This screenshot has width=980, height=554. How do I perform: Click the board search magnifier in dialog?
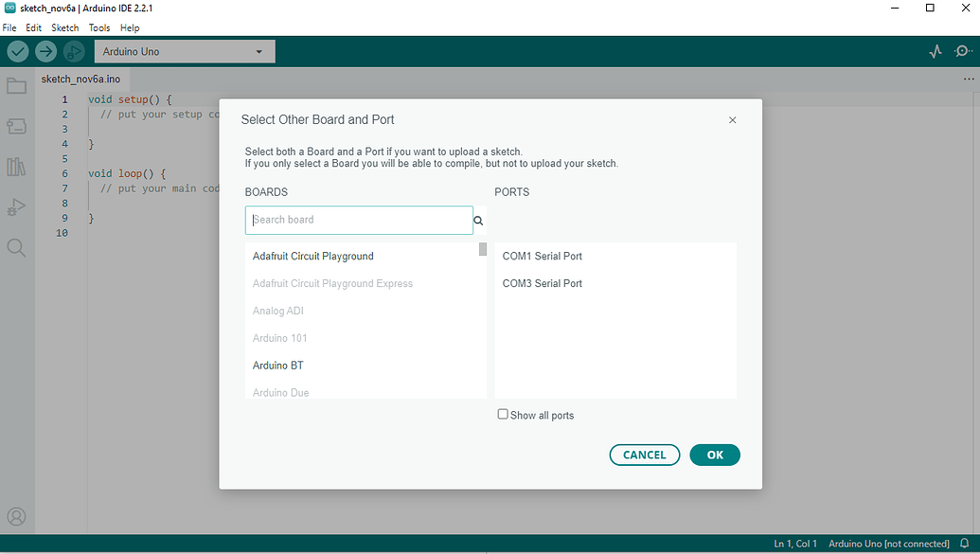click(478, 220)
